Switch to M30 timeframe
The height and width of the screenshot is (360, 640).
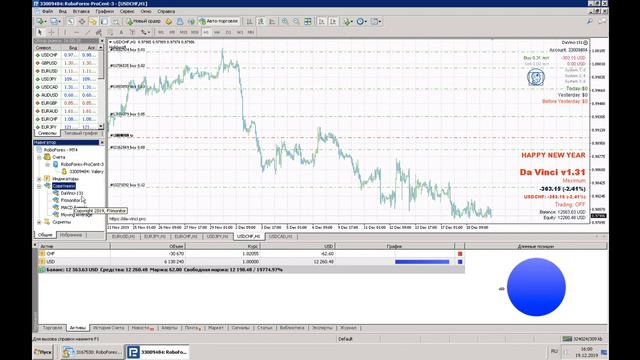195,32
